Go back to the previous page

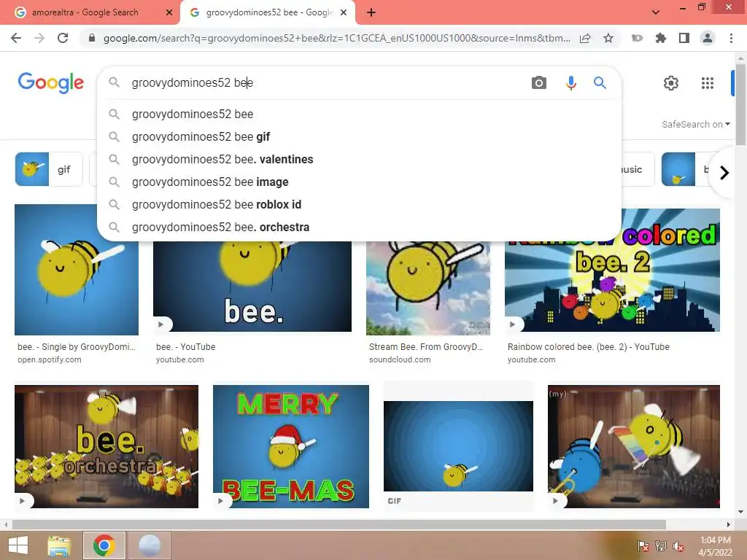pos(16,38)
